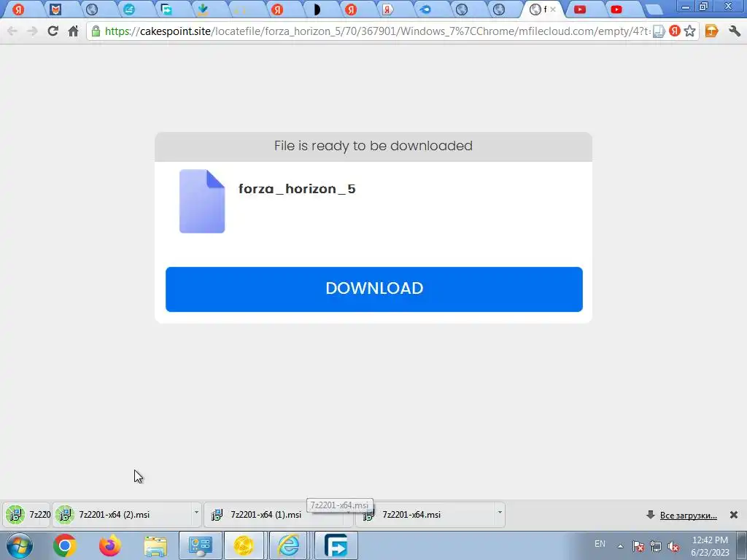
Task: Click the green padlock security icon
Action: (x=96, y=31)
